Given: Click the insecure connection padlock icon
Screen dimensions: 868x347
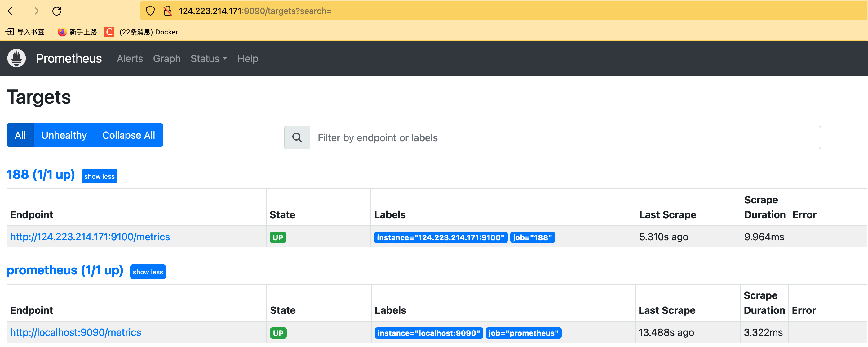Looking at the screenshot, I should 167,11.
